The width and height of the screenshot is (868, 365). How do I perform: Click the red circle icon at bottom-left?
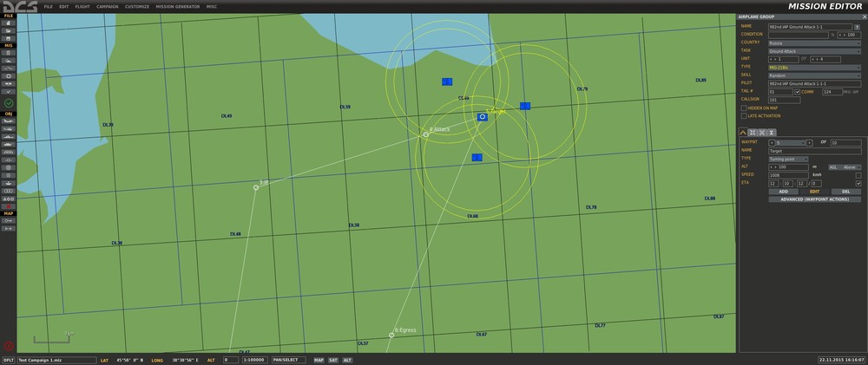(8, 346)
